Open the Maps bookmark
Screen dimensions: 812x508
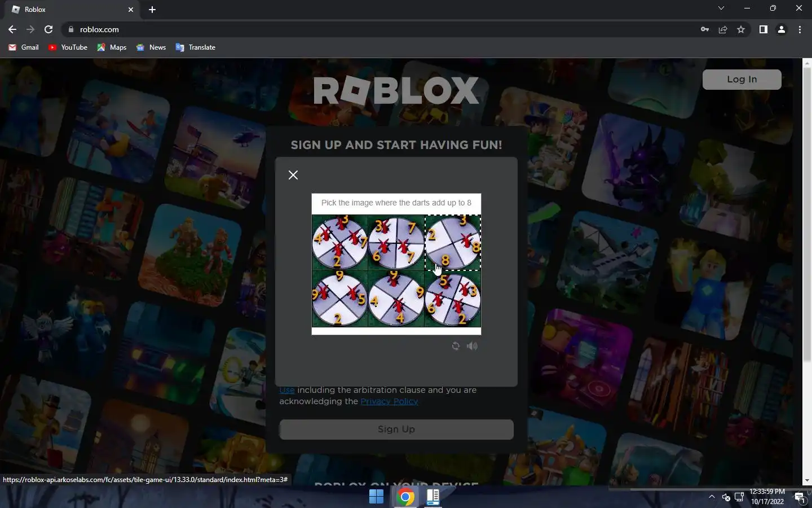pos(112,47)
